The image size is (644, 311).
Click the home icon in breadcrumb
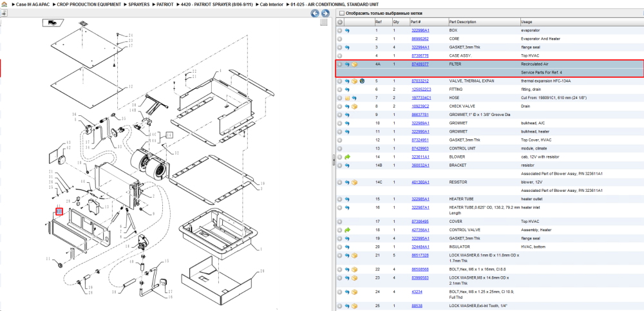click(4, 4)
